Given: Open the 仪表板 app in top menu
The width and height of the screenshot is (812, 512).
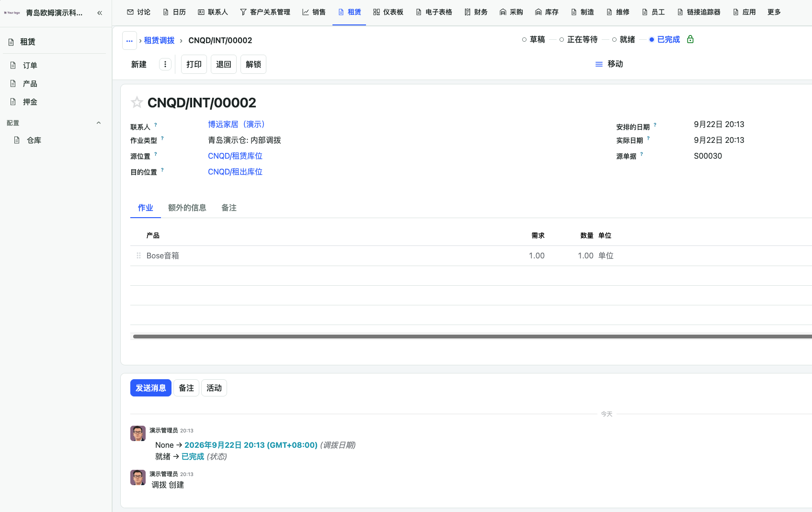Looking at the screenshot, I should 388,12.
